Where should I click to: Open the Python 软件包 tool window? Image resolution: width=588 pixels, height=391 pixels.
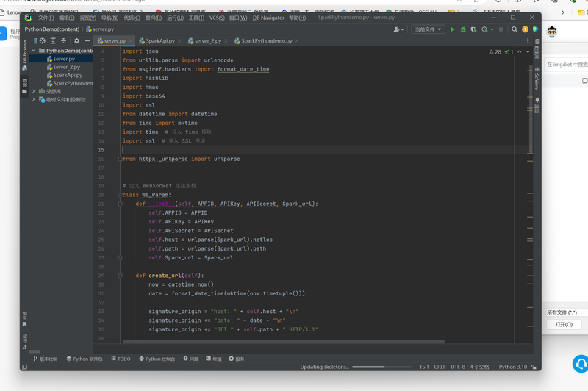pos(85,359)
